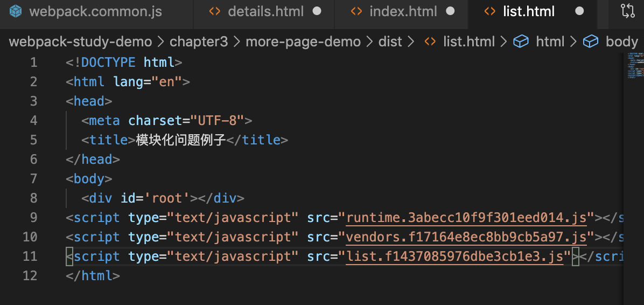Image resolution: width=644 pixels, height=305 pixels.
Task: Close details.html via its unsaved dot
Action: (x=317, y=11)
